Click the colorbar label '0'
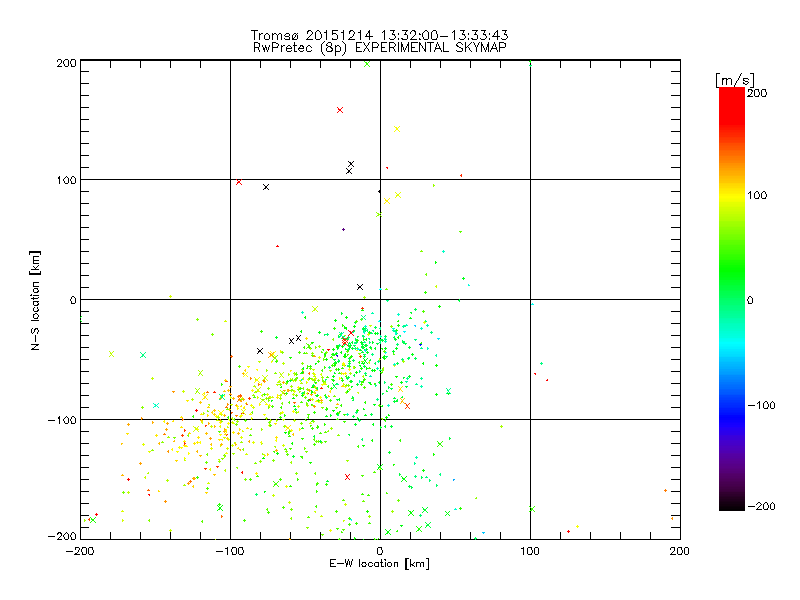 click(x=750, y=300)
